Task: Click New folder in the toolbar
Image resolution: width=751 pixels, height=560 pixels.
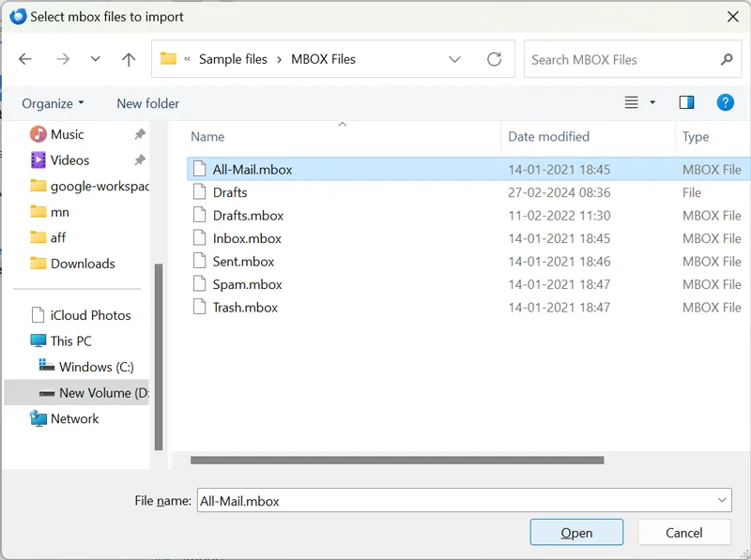Action: pos(147,103)
